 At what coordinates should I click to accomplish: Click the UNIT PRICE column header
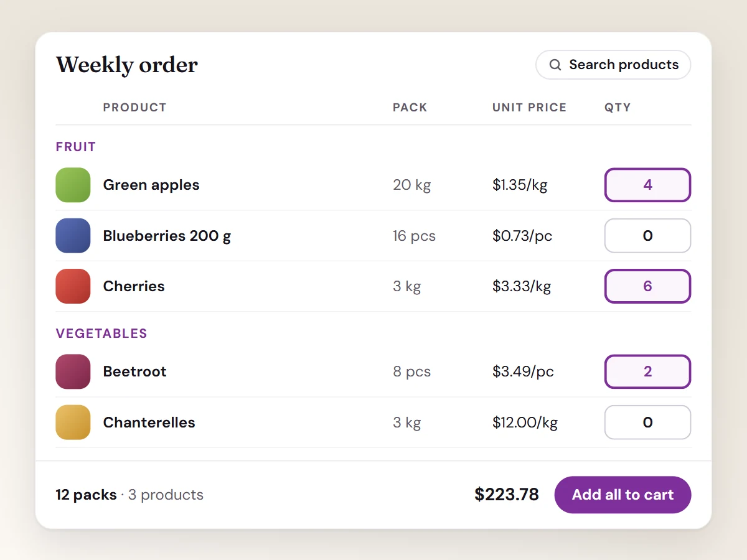click(x=530, y=108)
